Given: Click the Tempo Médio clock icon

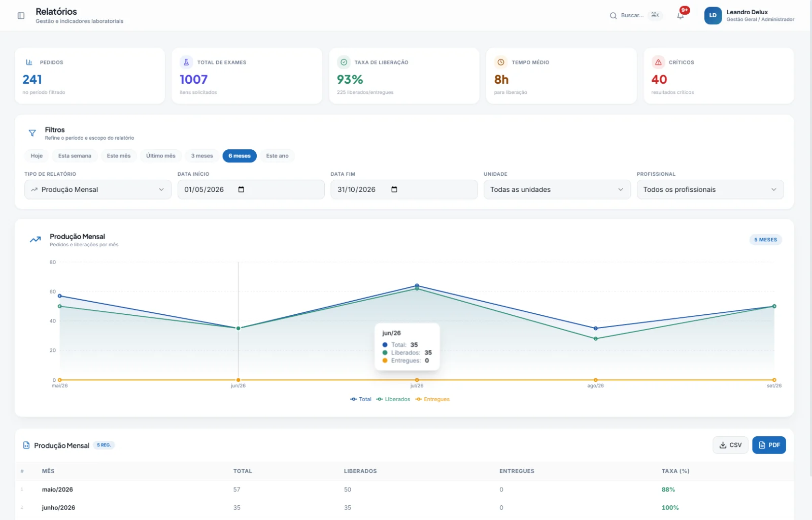Looking at the screenshot, I should tap(501, 62).
